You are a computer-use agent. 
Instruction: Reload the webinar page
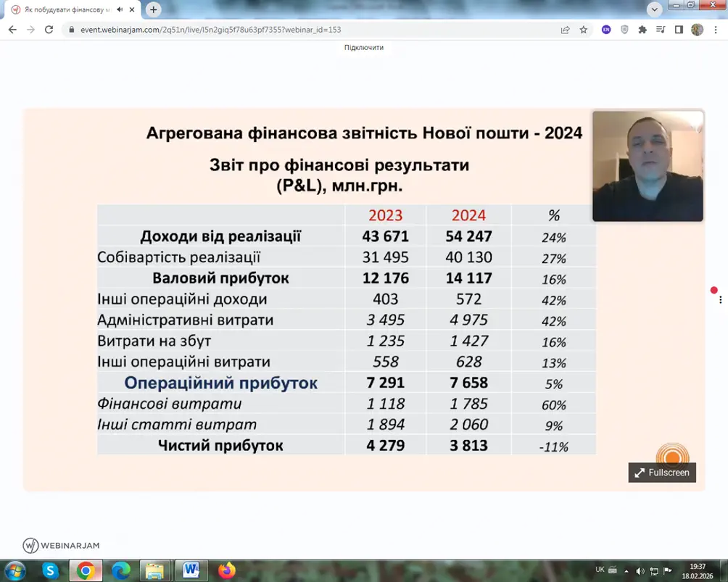49,30
